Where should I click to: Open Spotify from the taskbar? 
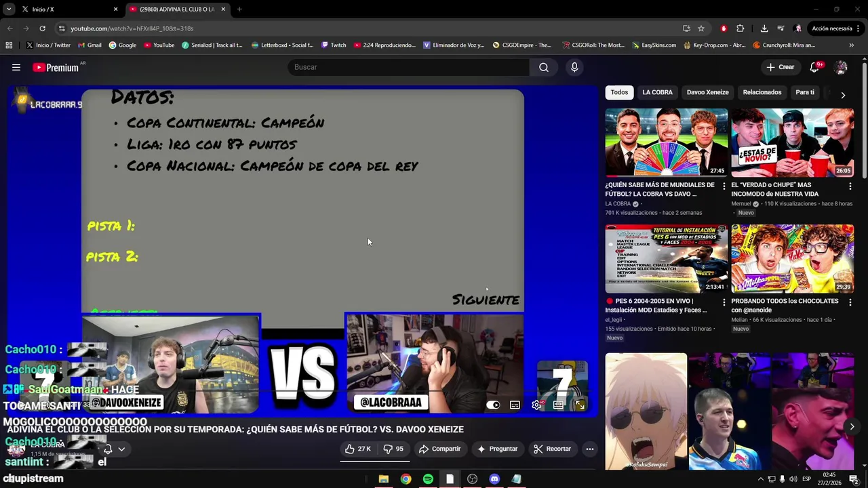point(428,479)
